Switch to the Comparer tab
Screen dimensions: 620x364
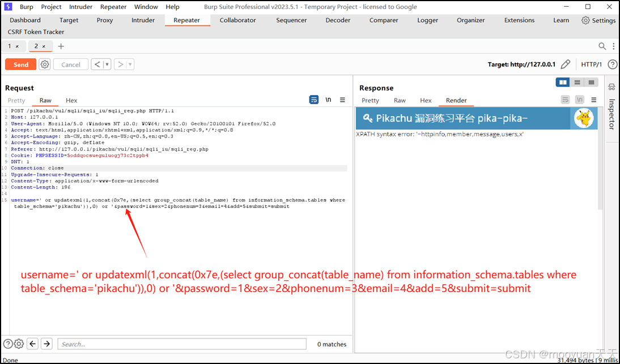384,20
